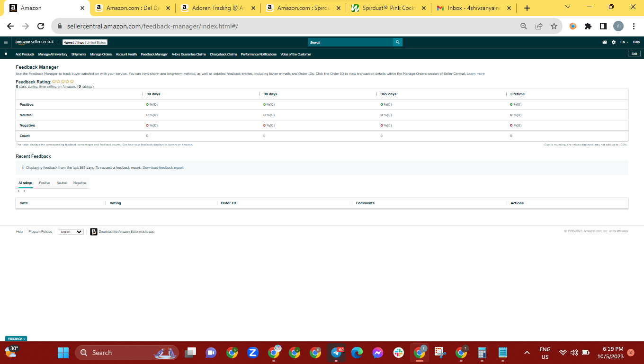Open Voice of the Customer in navigation bar
Viewport: 644px width, 364px height.
coord(296,55)
